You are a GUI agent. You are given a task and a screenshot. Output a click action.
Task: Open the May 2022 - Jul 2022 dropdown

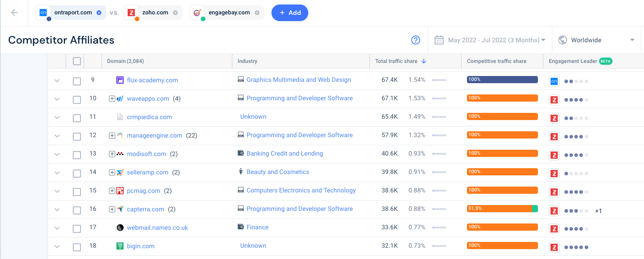coord(489,40)
